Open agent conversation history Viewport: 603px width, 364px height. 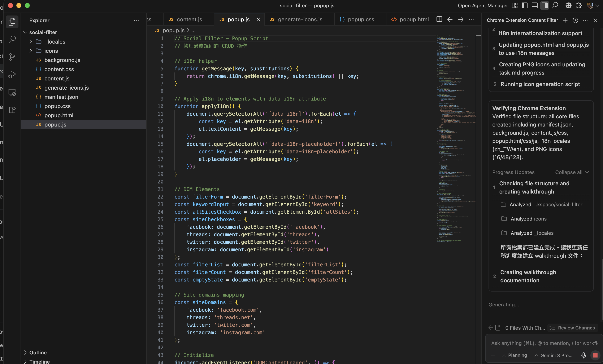[x=575, y=20]
